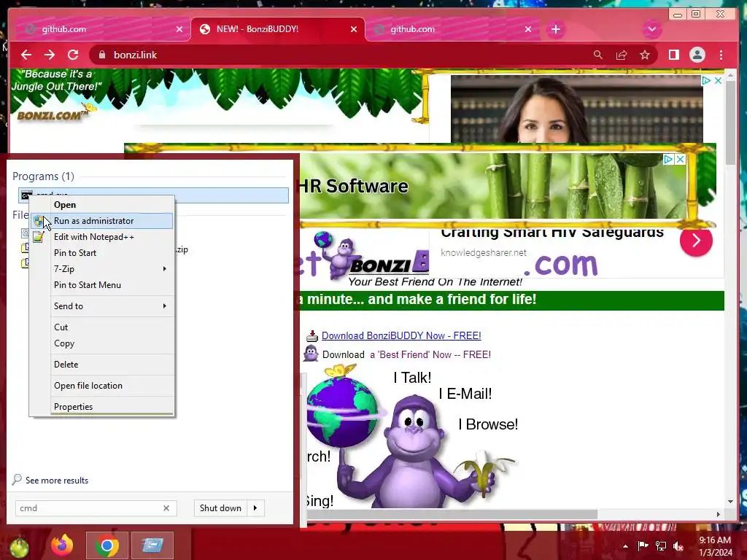Viewport: 747px width, 560px height.
Task: Go back in the Chrome browser
Action: pyautogui.click(x=26, y=55)
